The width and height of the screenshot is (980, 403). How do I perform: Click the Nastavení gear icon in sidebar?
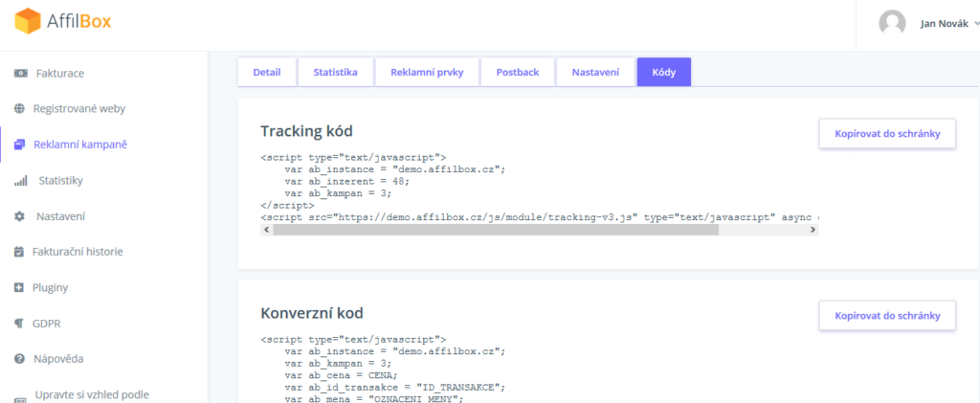tap(19, 216)
